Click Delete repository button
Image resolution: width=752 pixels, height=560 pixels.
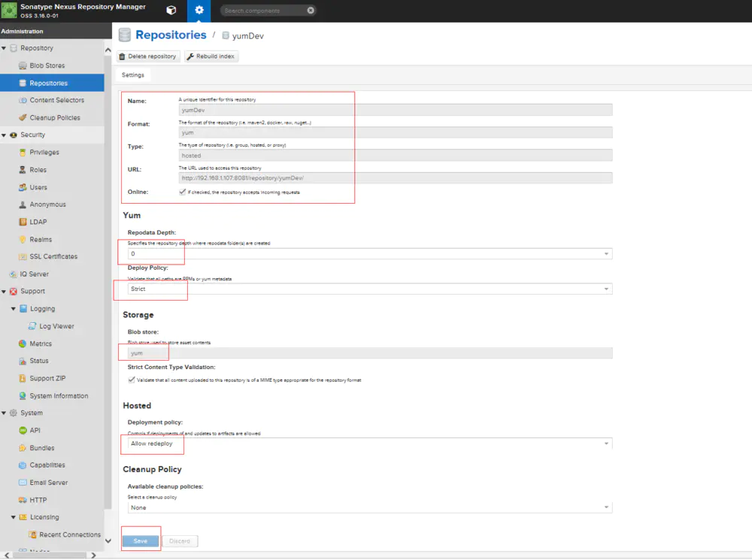148,56
